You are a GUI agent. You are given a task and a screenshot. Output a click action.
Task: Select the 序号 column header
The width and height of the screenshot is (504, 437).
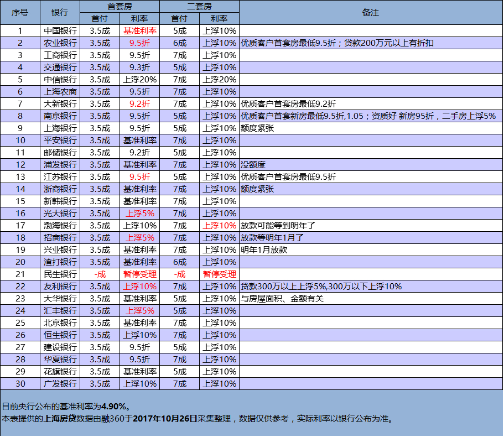[x=20, y=12]
